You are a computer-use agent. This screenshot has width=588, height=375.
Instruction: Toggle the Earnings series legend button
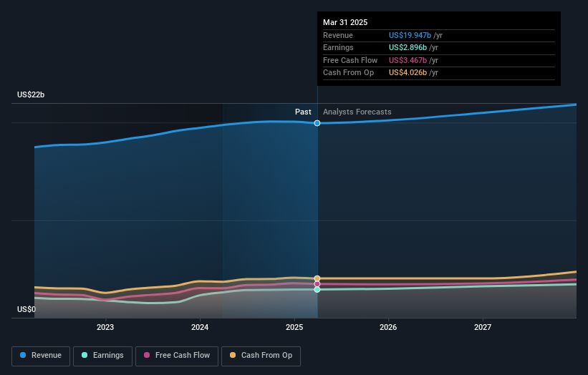point(102,356)
